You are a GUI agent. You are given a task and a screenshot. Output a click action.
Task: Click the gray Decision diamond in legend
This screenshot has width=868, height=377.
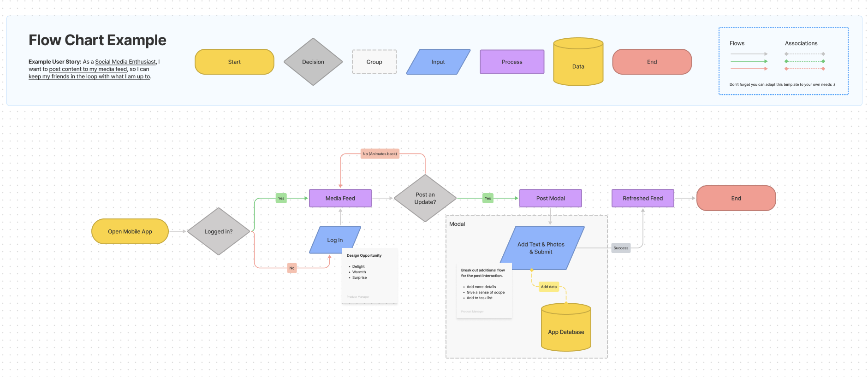pos(313,62)
